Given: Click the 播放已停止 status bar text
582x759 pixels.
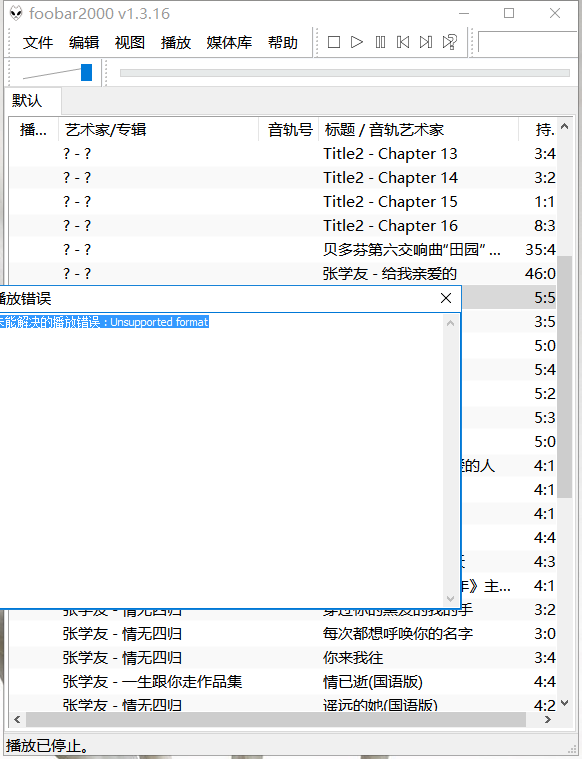Looking at the screenshot, I should pyautogui.click(x=47, y=745).
